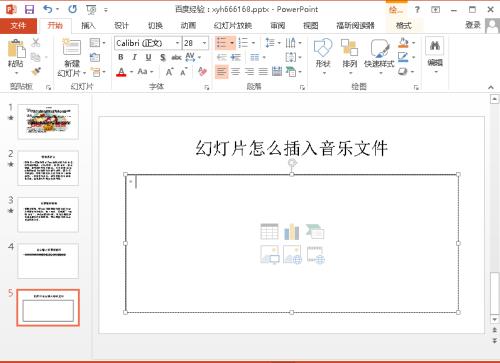Open the font size dropdown
Screen dimensions: 500x363
204,43
